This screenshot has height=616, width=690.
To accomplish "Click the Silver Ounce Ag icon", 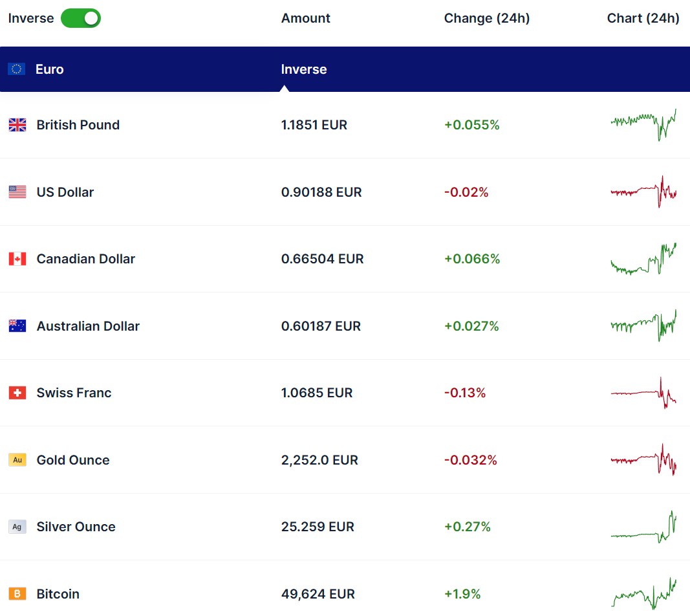I will pyautogui.click(x=17, y=527).
